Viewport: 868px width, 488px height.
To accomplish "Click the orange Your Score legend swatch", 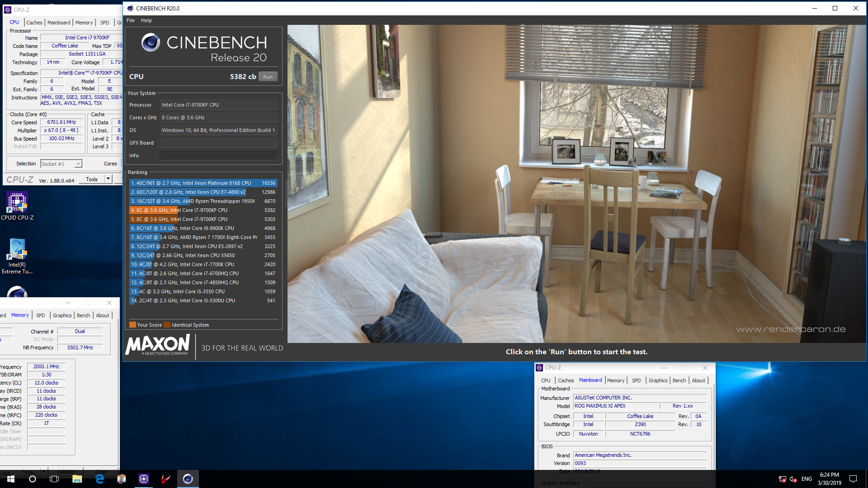I will pos(132,325).
